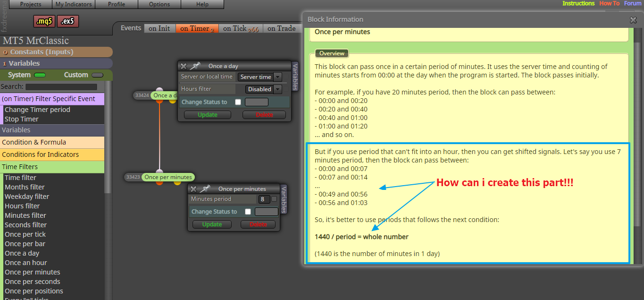Open Variables side tab of Once per minutes box
The image size is (644, 300).
[x=284, y=199]
